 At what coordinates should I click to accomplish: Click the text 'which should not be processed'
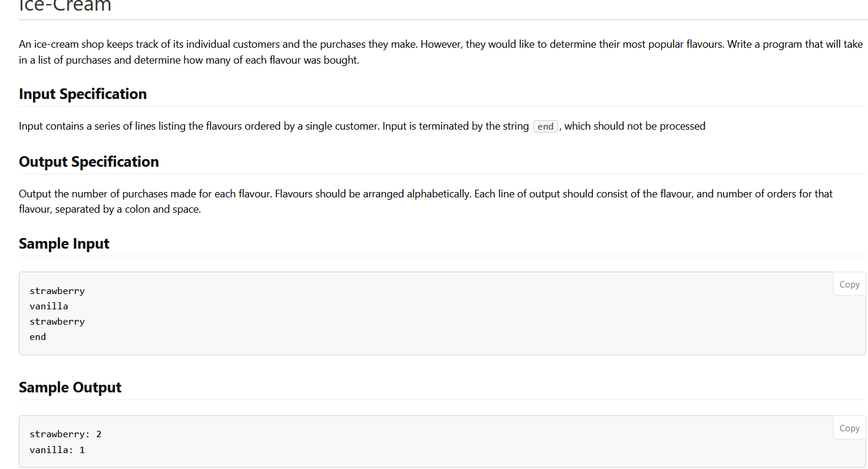(635, 126)
